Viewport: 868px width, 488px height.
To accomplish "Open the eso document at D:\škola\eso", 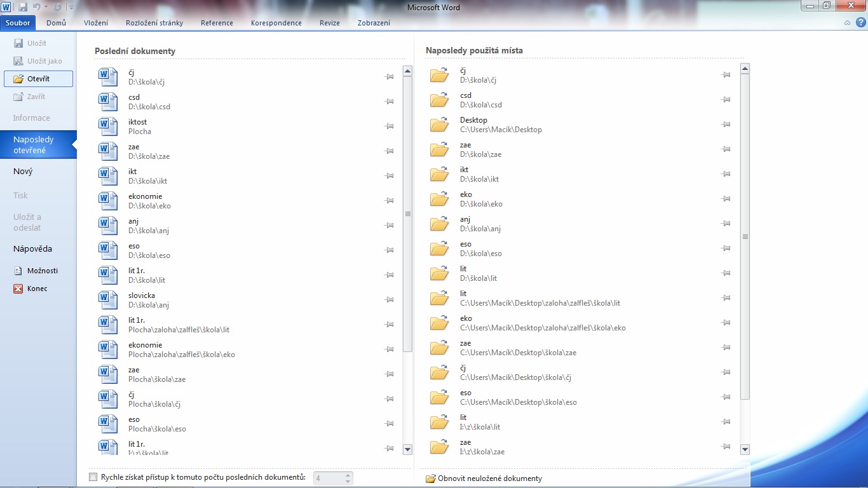I will click(248, 250).
